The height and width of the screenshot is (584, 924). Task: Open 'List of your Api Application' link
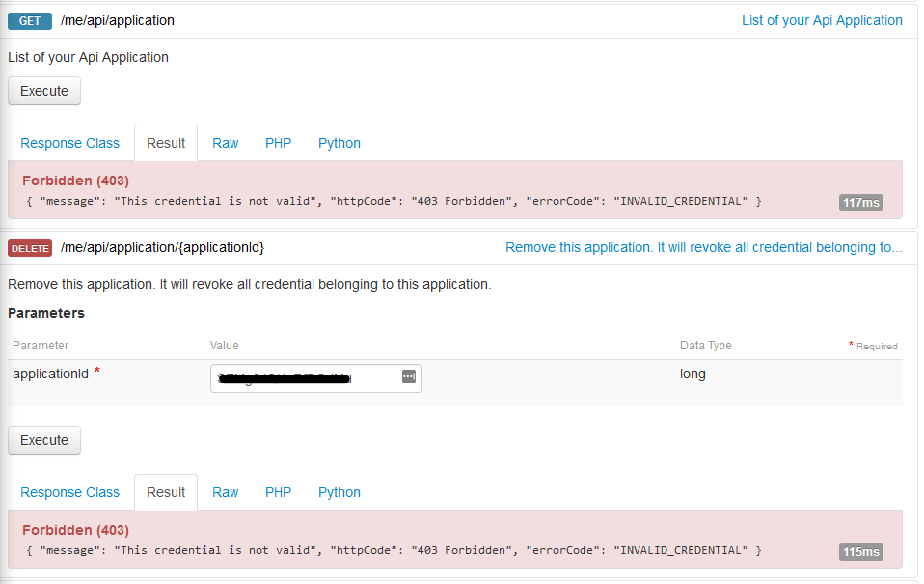click(x=822, y=20)
